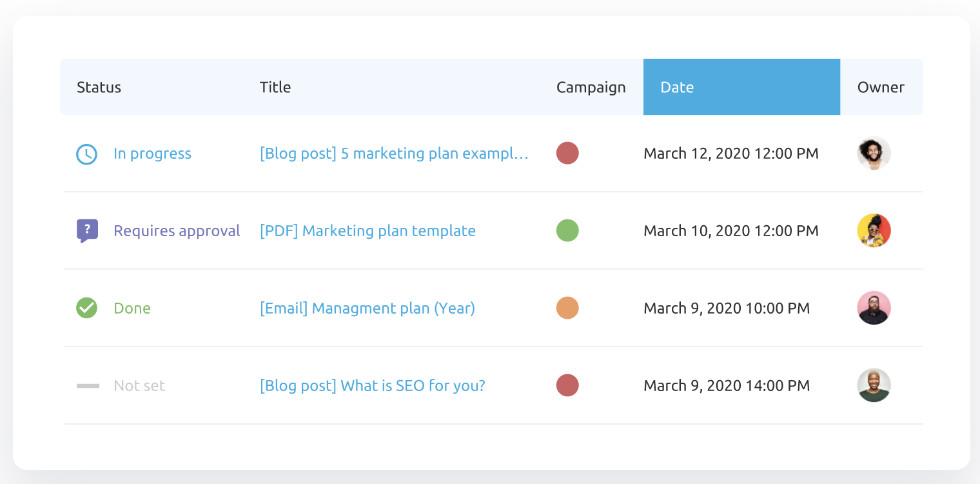Click the Owner column header

point(881,87)
